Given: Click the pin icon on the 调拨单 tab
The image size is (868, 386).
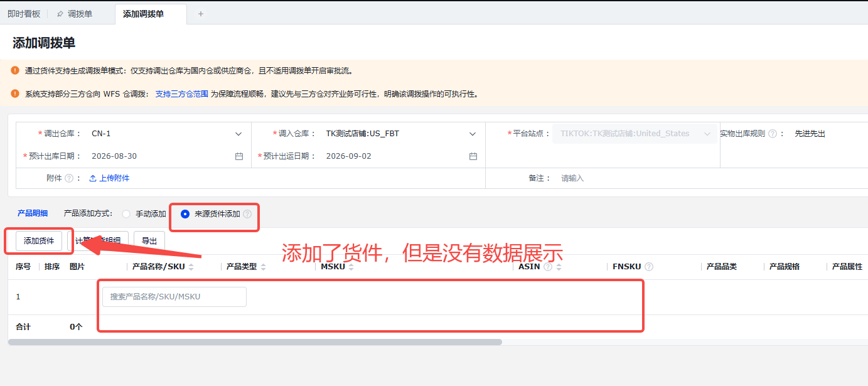Looking at the screenshot, I should tap(60, 14).
